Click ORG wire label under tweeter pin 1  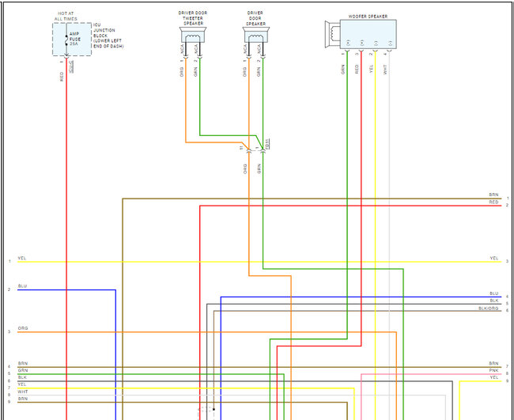click(181, 72)
